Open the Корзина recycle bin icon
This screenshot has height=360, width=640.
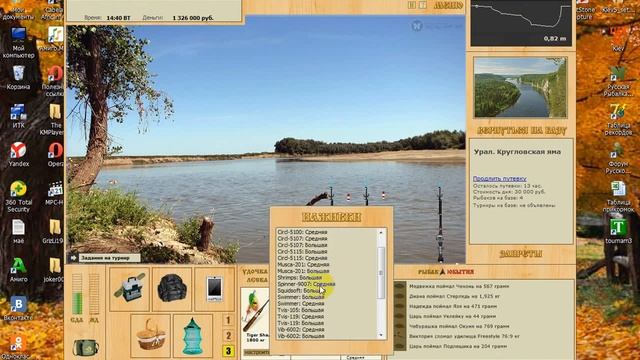[x=18, y=78]
